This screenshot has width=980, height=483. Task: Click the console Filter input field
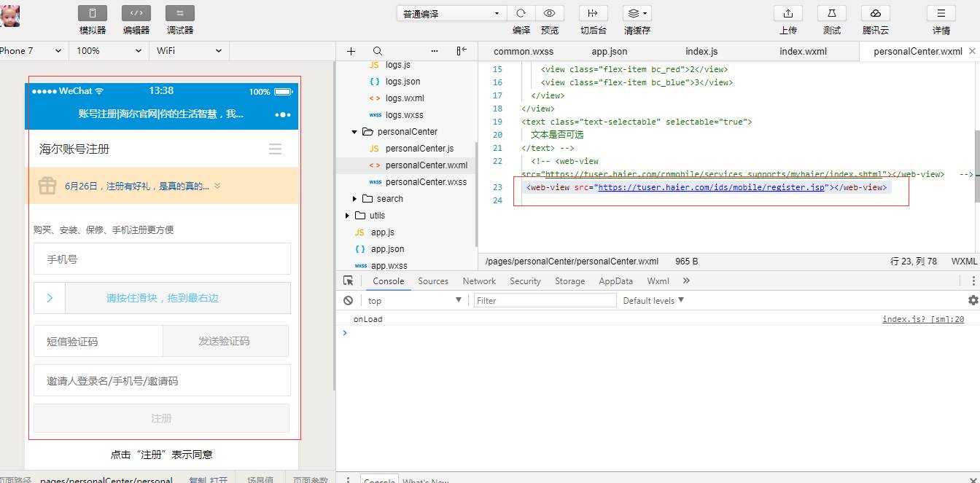coord(545,300)
